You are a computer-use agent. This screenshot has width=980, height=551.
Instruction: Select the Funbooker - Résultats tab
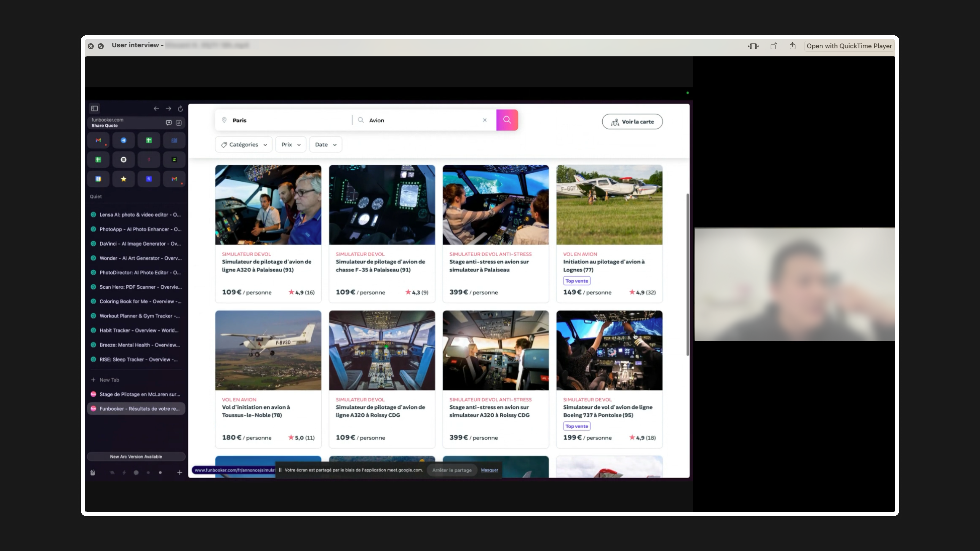click(x=136, y=409)
